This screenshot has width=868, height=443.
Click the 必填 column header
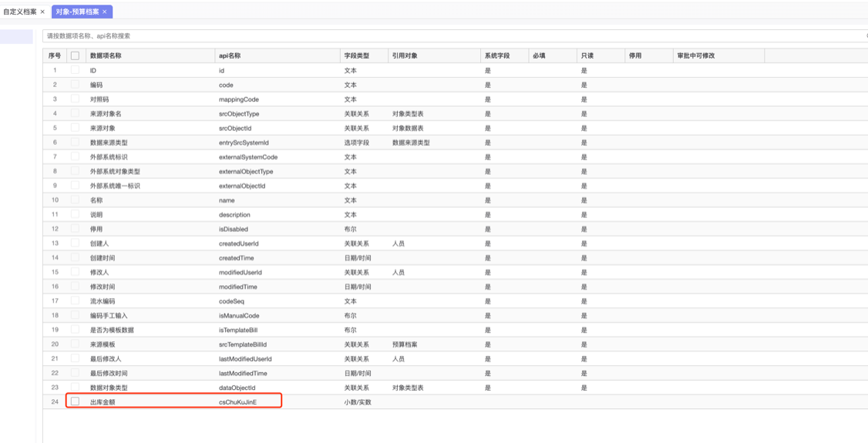(539, 55)
